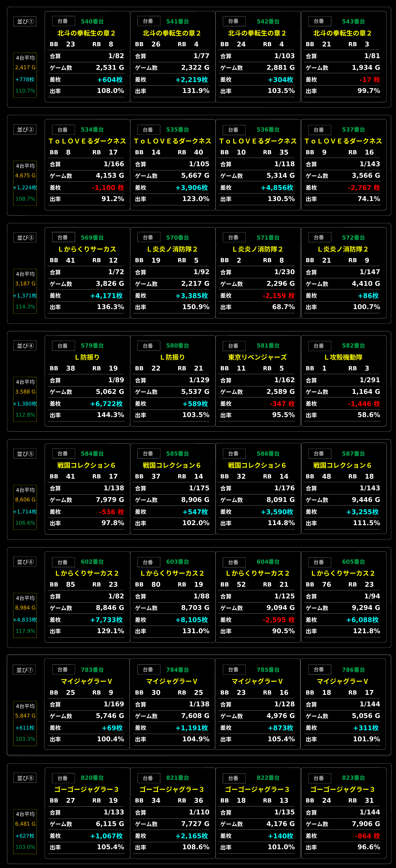Viewport: 396px width, 868px height.
Task: Select machine number 783番台
Action: 92,670
